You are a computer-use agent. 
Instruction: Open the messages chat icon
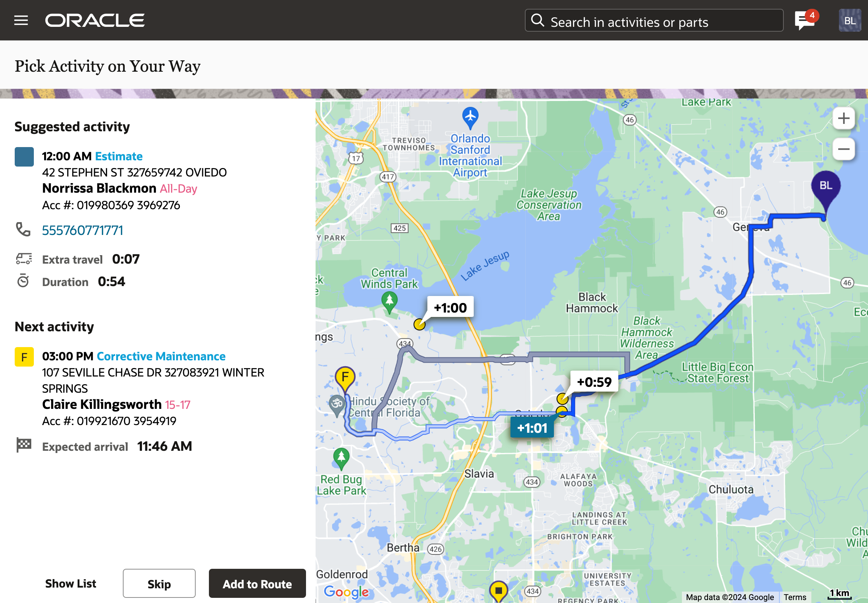(x=804, y=20)
